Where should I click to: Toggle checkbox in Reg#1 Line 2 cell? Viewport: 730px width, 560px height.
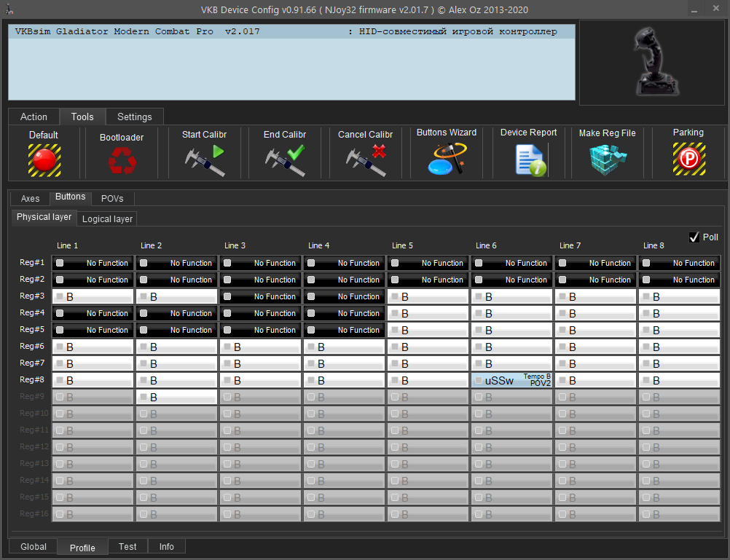pos(144,263)
